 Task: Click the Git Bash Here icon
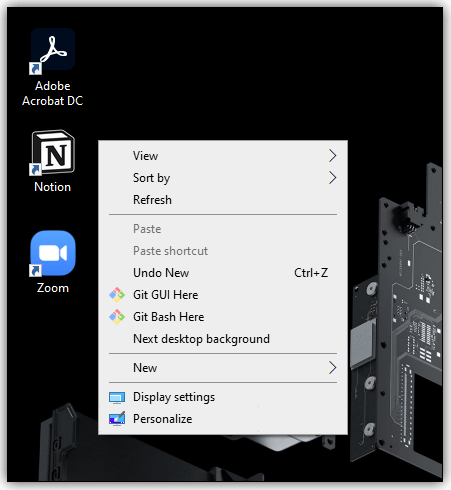[x=117, y=317]
